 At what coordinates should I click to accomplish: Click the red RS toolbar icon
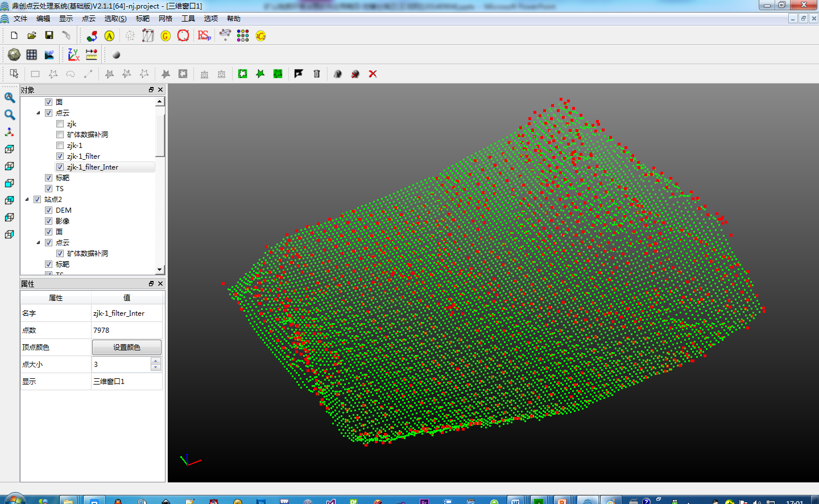204,35
